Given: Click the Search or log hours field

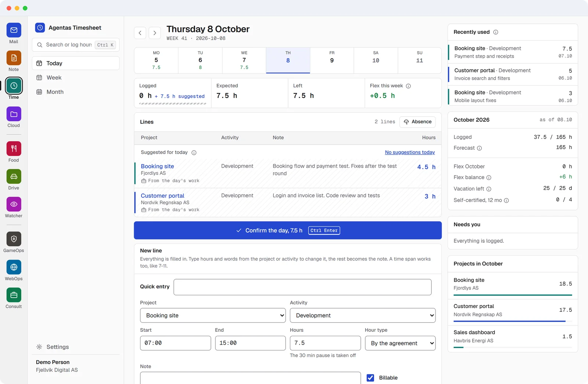Looking at the screenshot, I should [76, 45].
